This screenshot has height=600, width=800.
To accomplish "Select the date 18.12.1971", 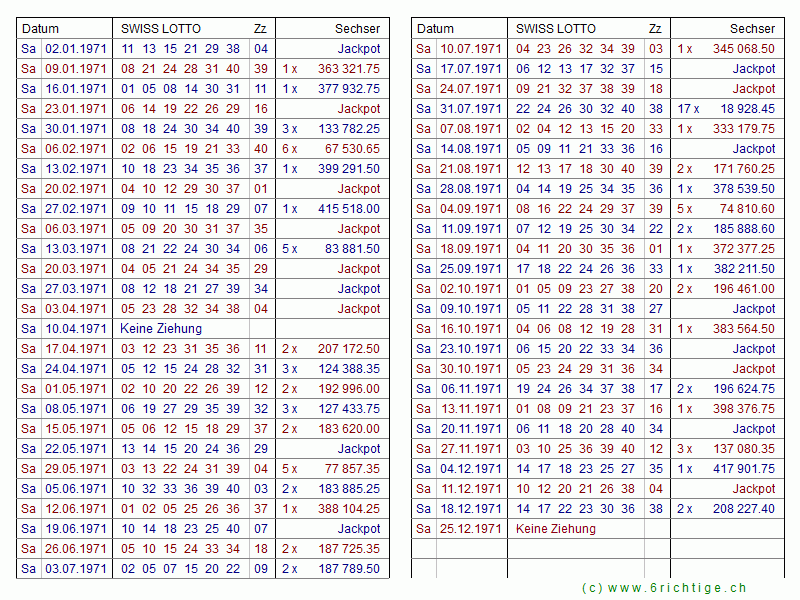I will [471, 509].
